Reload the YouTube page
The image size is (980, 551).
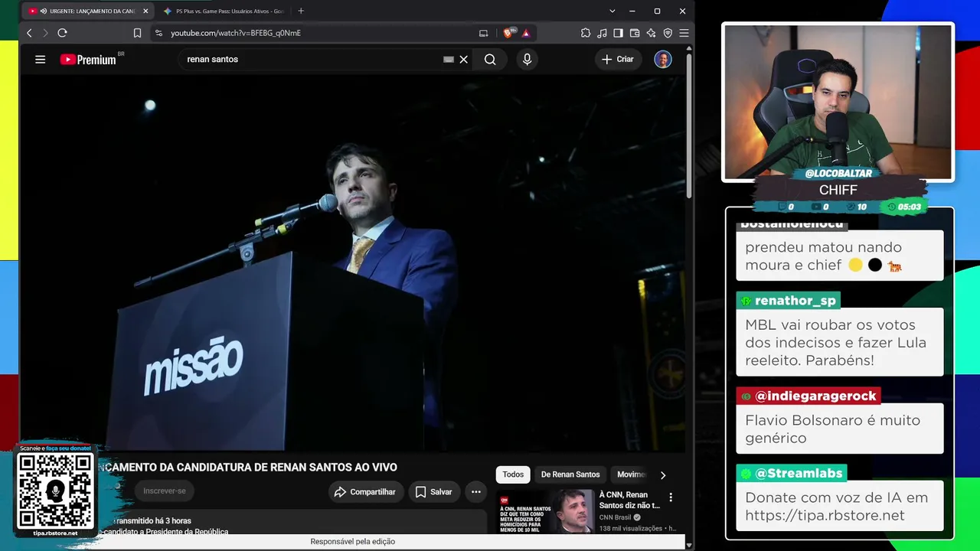point(62,33)
